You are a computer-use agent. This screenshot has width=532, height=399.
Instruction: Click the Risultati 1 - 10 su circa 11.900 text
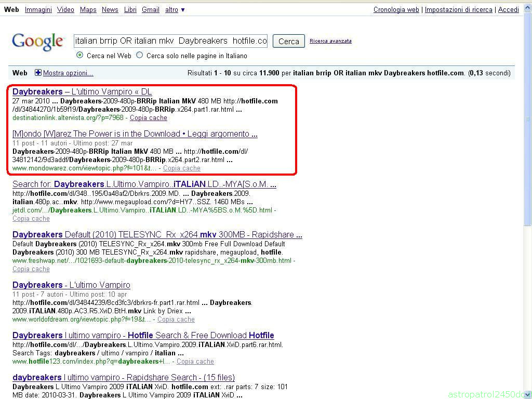(233, 73)
